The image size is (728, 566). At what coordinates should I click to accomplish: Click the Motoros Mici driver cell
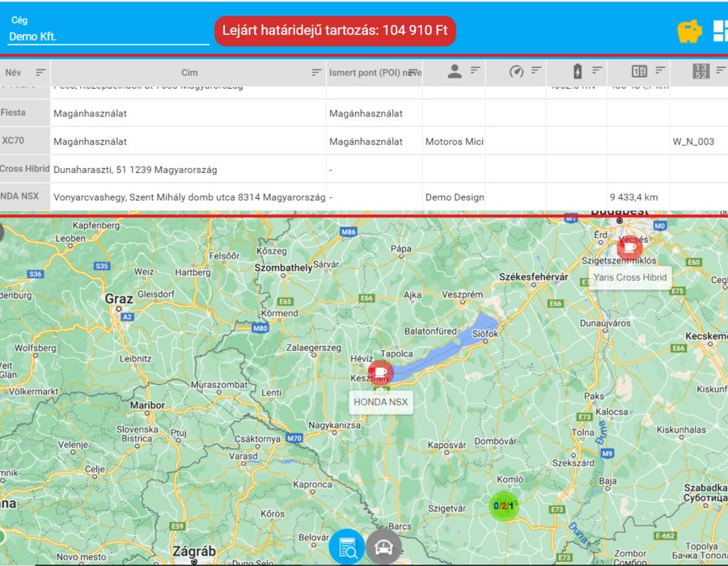click(x=455, y=141)
